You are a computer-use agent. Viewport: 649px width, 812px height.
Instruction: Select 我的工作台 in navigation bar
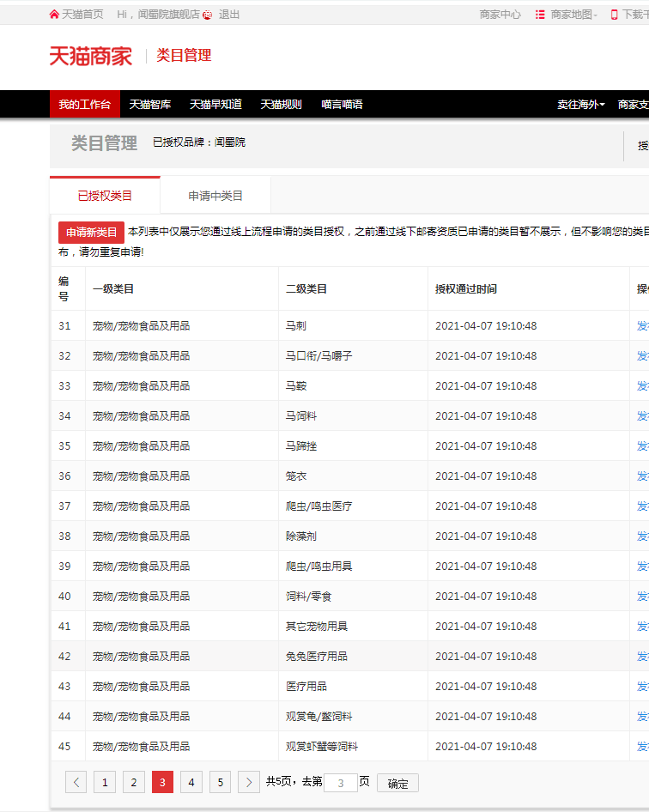pos(85,104)
